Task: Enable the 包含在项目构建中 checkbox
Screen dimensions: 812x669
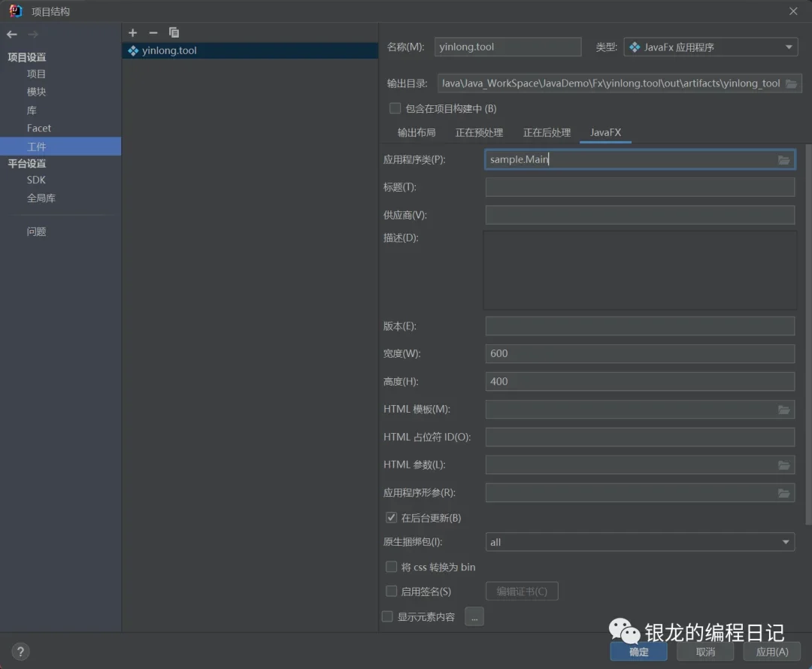Action: pos(394,107)
